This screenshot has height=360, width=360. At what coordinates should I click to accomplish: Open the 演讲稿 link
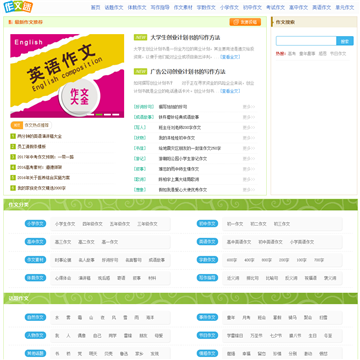coord(84,278)
